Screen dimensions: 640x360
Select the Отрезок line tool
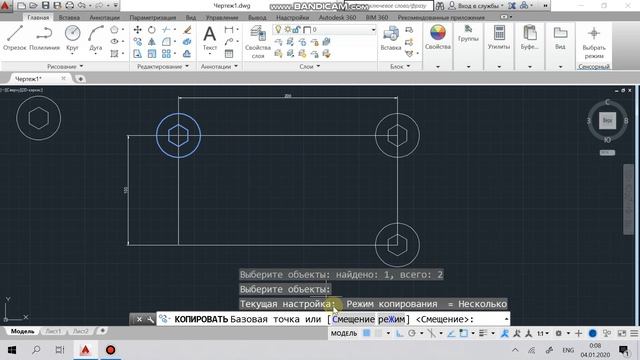(15, 38)
